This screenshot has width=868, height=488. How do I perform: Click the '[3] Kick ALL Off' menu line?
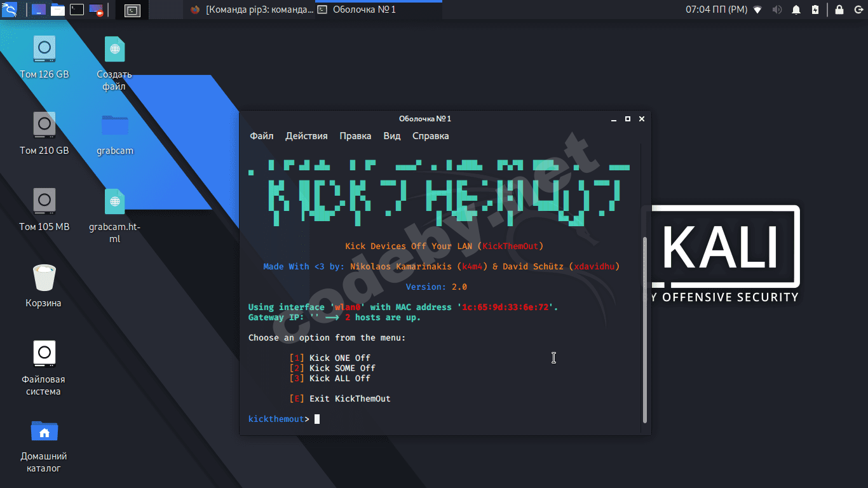click(x=330, y=378)
